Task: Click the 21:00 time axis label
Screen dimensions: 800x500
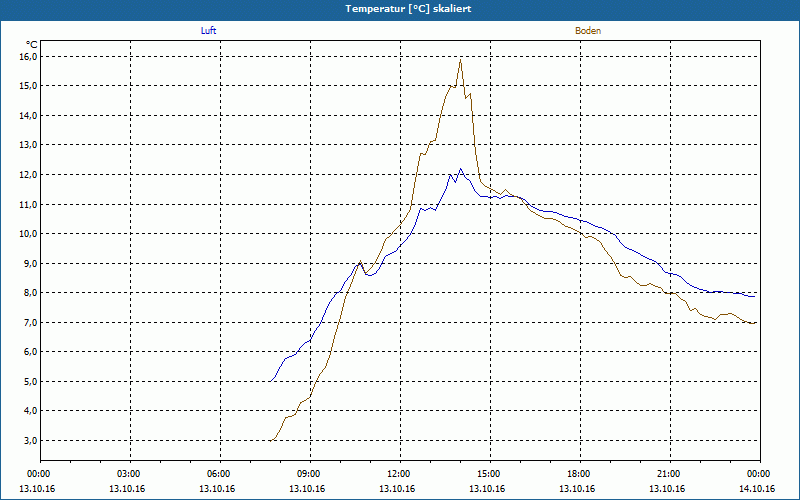Action: [x=670, y=474]
